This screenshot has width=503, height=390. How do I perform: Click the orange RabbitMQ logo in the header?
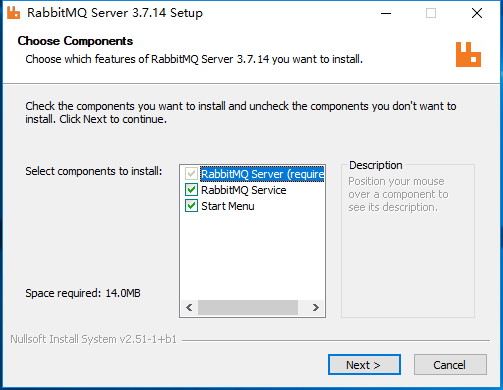point(468,54)
